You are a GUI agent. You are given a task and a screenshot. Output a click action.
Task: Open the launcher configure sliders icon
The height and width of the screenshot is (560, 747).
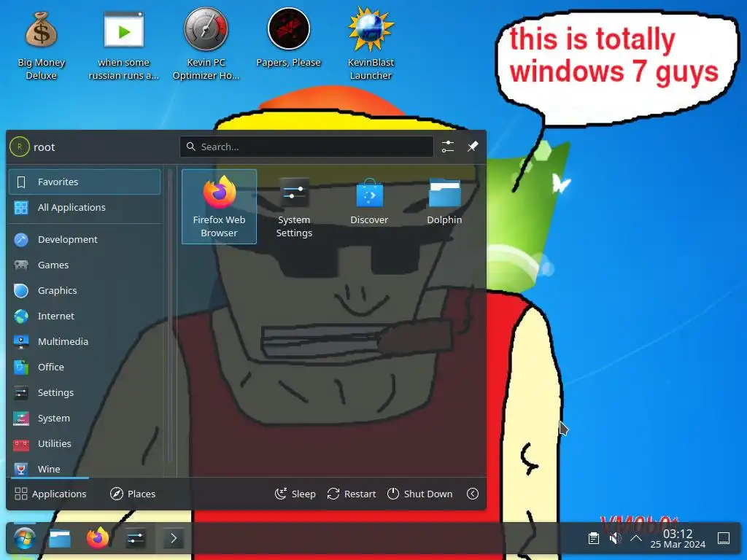coord(448,147)
